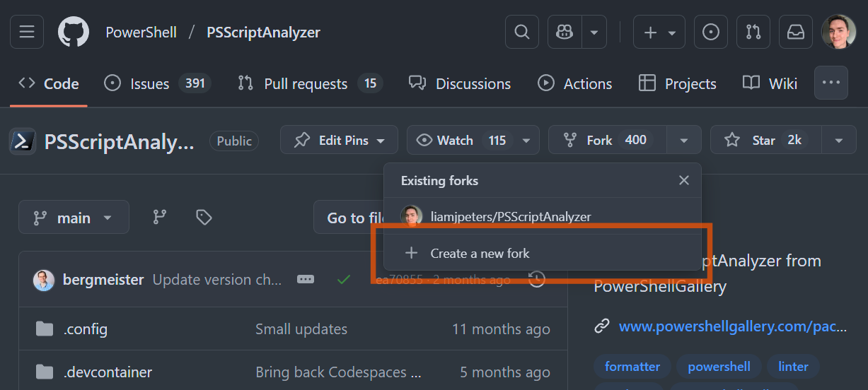
Task: Open the Projects tab
Action: pos(678,83)
